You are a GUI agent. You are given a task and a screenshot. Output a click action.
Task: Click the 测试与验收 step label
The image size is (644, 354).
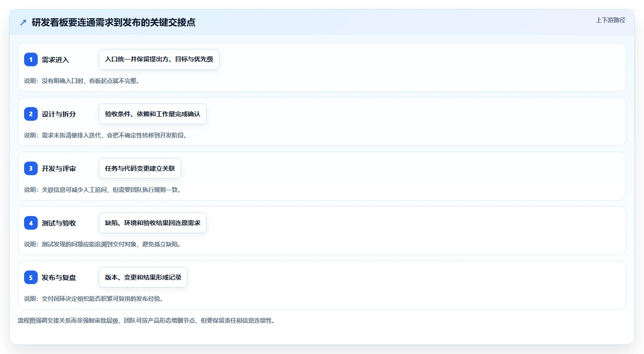59,223
